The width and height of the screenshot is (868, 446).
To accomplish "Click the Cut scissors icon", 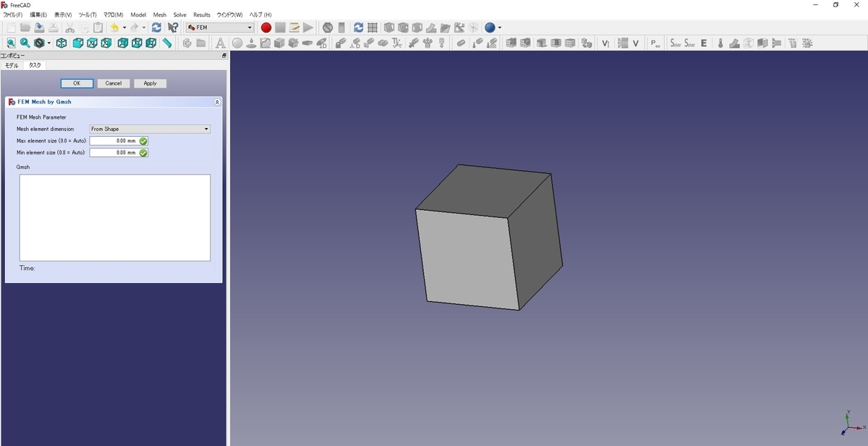I will (70, 28).
